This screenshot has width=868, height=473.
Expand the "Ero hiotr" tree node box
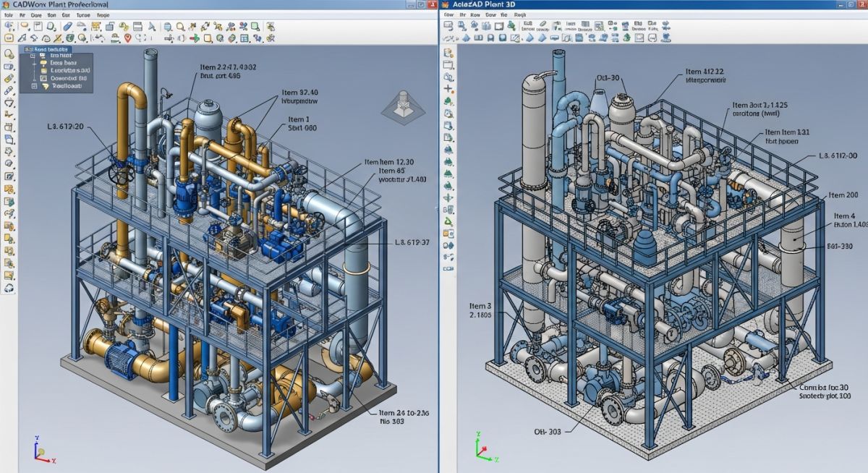tap(33, 56)
